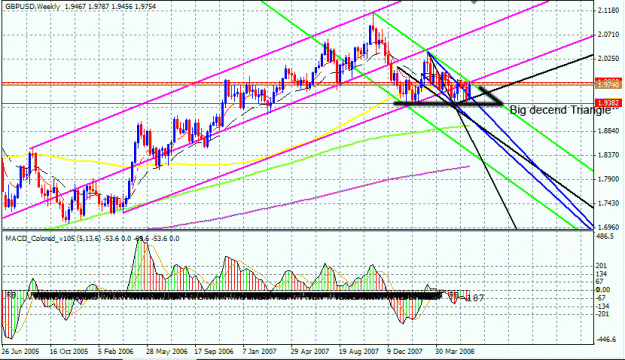
Task: Click the -446.6 MACD scale value
Action: (x=606, y=340)
